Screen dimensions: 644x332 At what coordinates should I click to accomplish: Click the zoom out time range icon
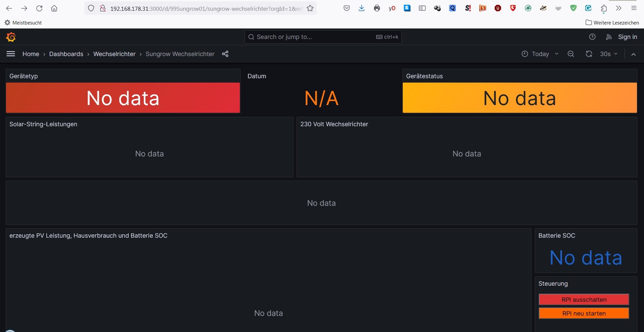[570, 54]
